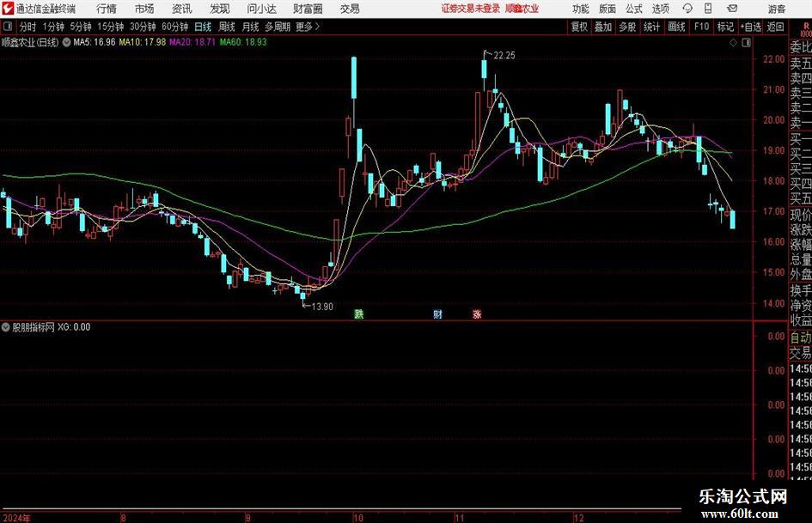Open the 股朋指标网 sub-indicator dropdown arrow
The image size is (812, 523).
tap(6, 327)
